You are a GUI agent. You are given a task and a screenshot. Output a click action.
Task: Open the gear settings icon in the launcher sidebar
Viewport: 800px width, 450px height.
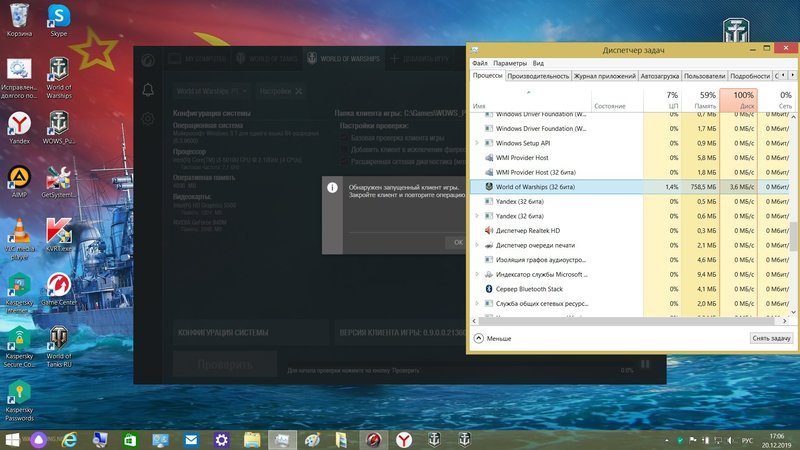[148, 119]
